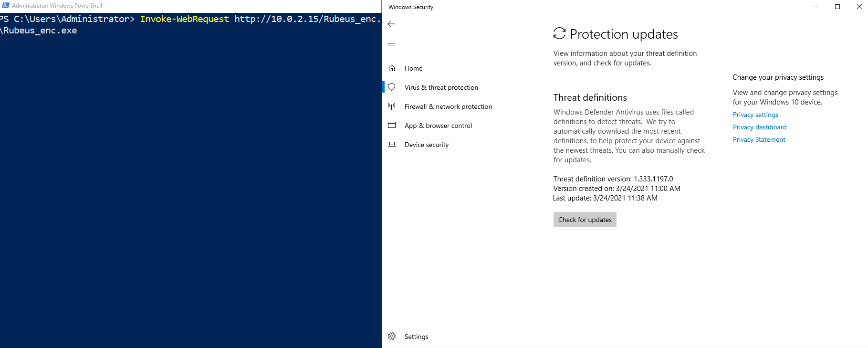
Task: Click the PS C:\Users\Administrator prompt
Action: coord(67,19)
